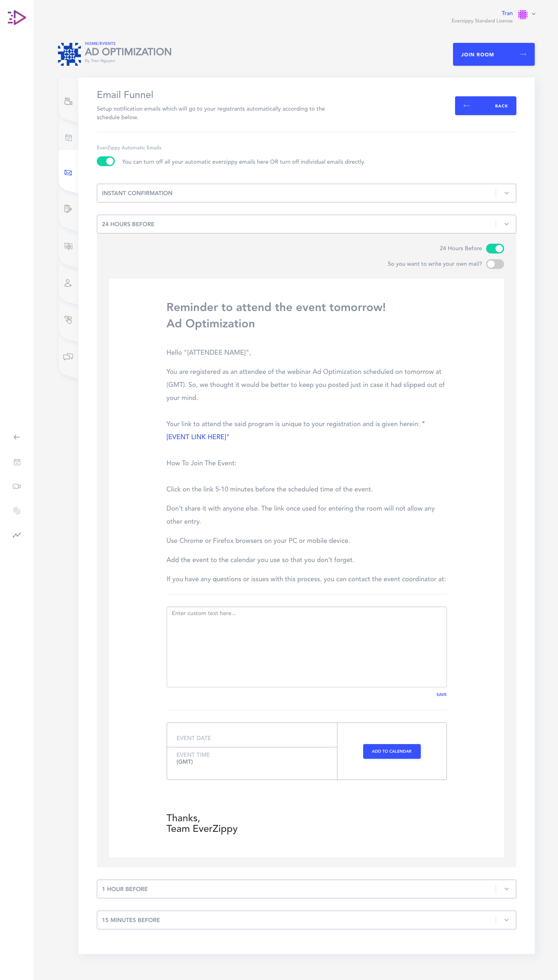Open the presentation chart sidebar icon

point(68,246)
